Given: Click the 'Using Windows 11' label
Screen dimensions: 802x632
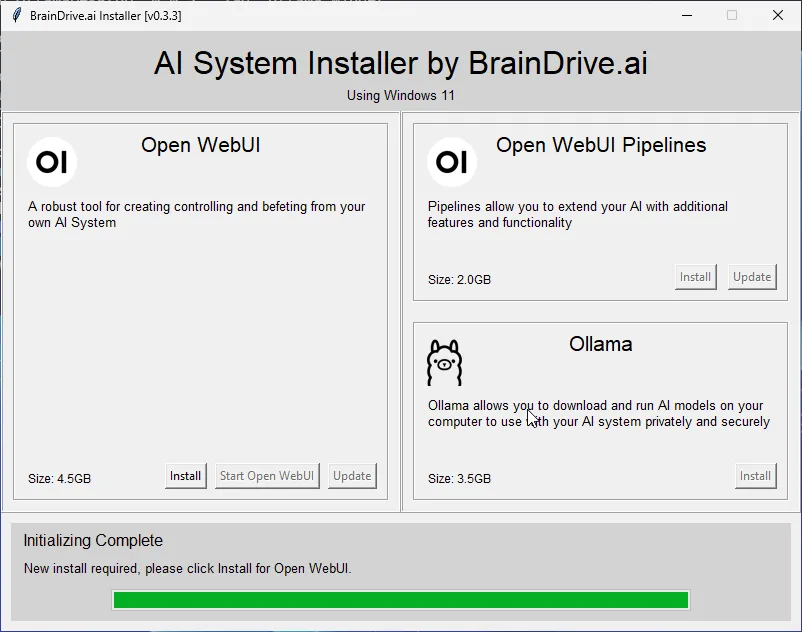Looking at the screenshot, I should coord(400,96).
